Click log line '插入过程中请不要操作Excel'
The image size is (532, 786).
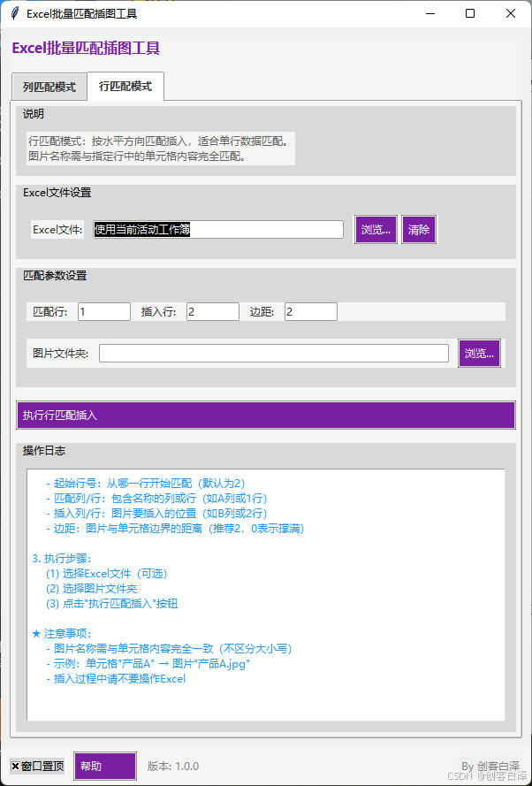116,679
